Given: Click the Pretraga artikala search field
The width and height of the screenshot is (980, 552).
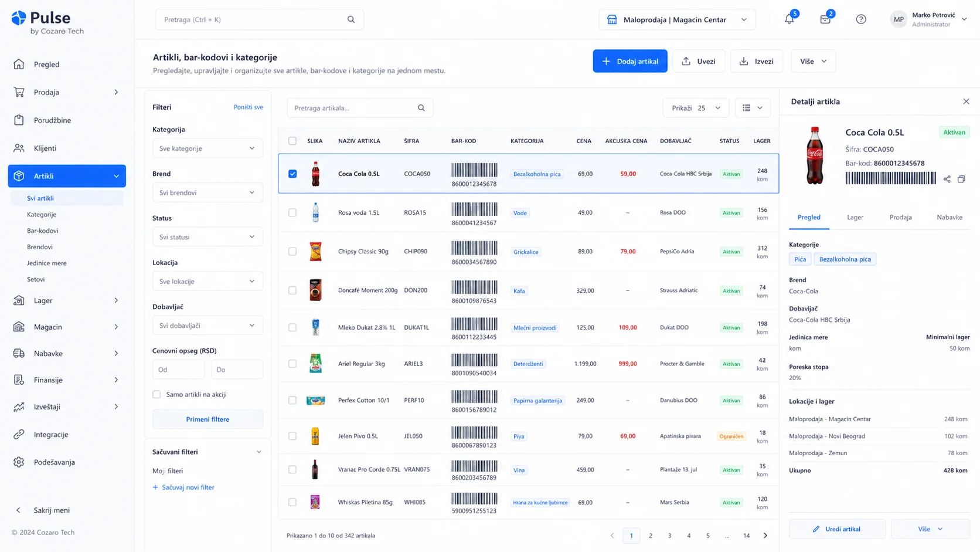Looking at the screenshot, I should pos(360,108).
